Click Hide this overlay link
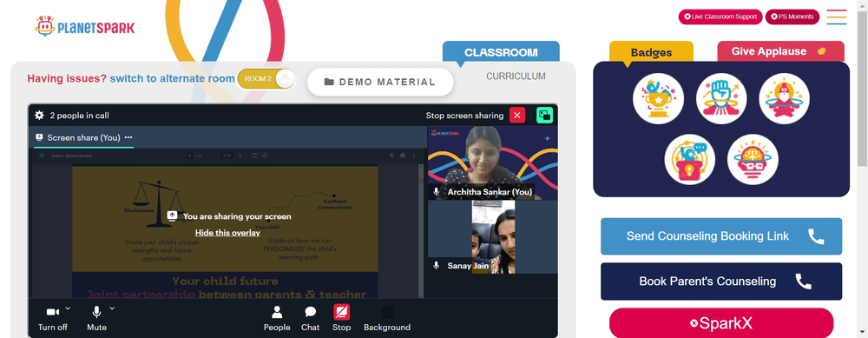868x338 pixels. (227, 233)
